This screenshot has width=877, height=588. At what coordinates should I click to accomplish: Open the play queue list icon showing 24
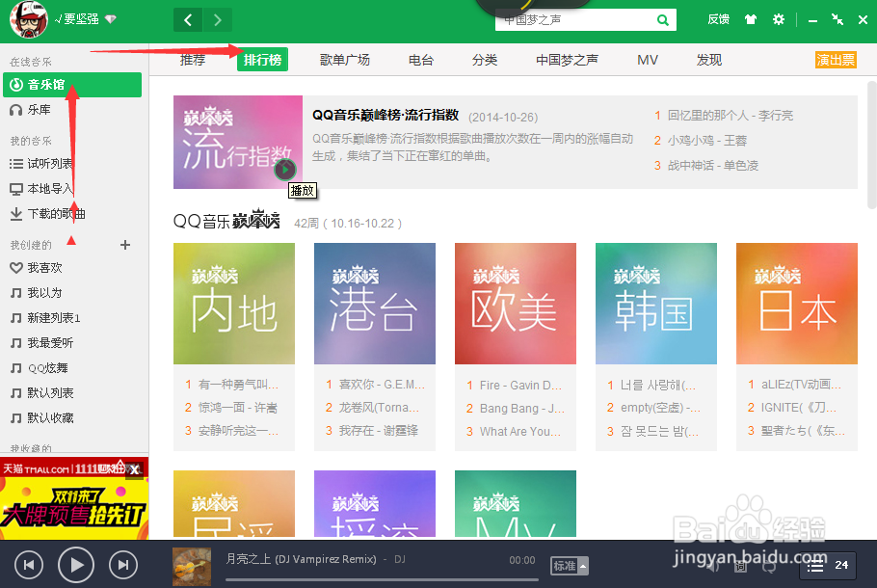(827, 566)
